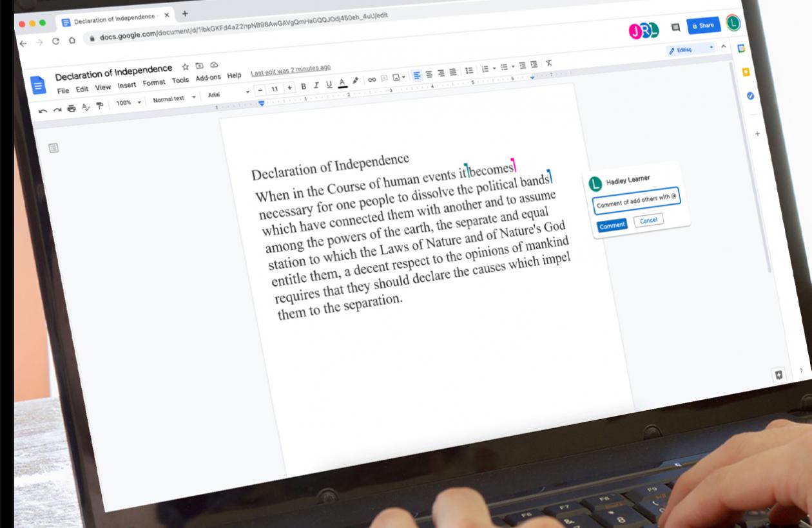
Task: Check cloud save status icon
Action: [x=214, y=64]
